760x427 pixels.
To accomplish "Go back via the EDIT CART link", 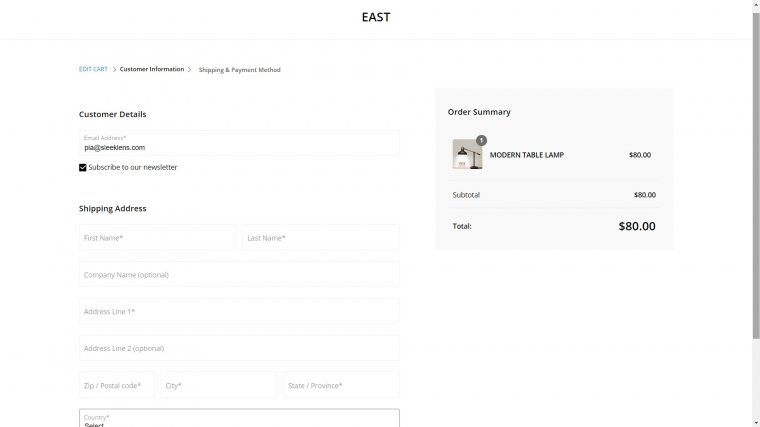I will (x=93, y=69).
